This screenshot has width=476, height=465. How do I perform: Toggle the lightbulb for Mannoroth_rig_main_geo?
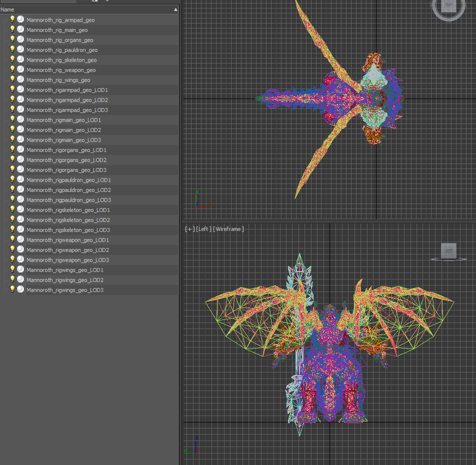[x=12, y=29]
